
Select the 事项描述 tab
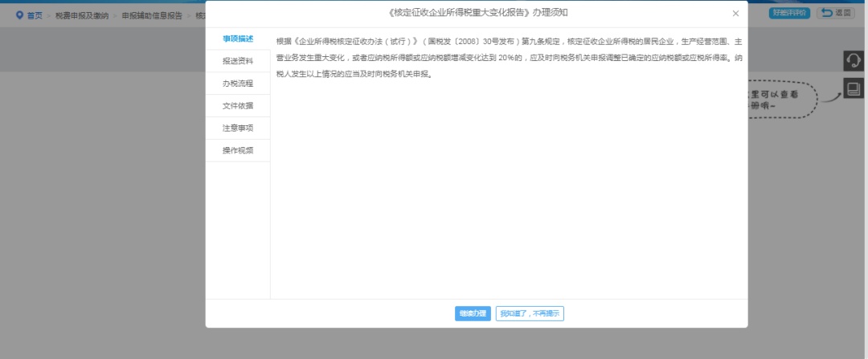tap(238, 39)
